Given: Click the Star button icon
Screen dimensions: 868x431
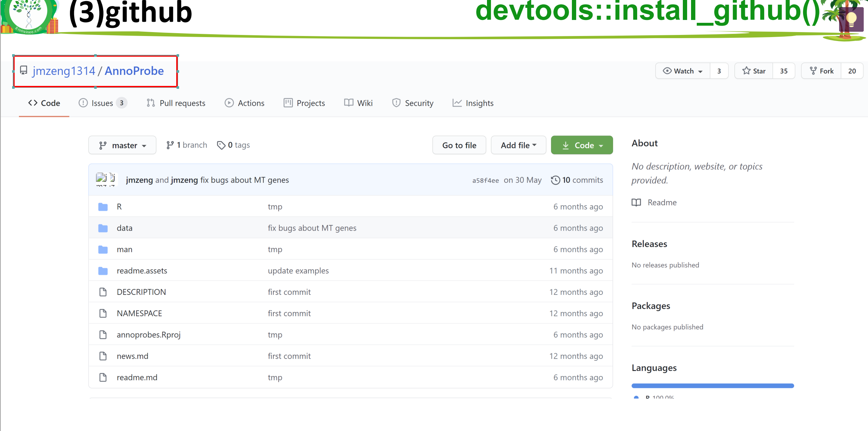Looking at the screenshot, I should point(746,71).
